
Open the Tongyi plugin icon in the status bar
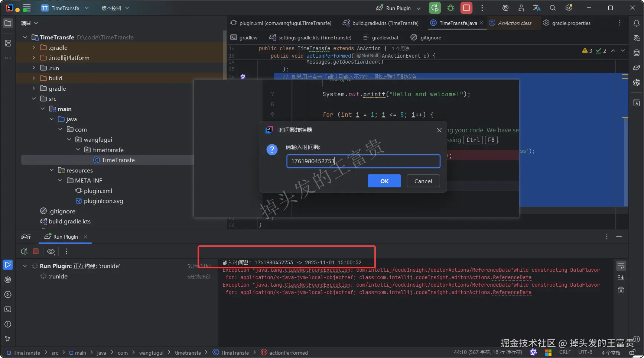[533, 352]
